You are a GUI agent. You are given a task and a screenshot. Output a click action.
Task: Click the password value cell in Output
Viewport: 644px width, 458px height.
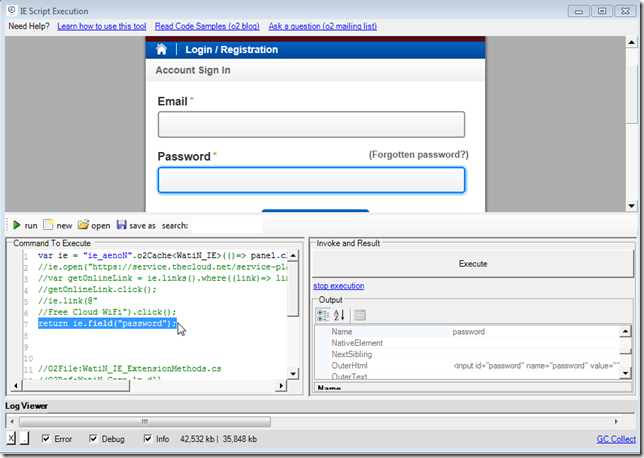pyautogui.click(x=535, y=331)
